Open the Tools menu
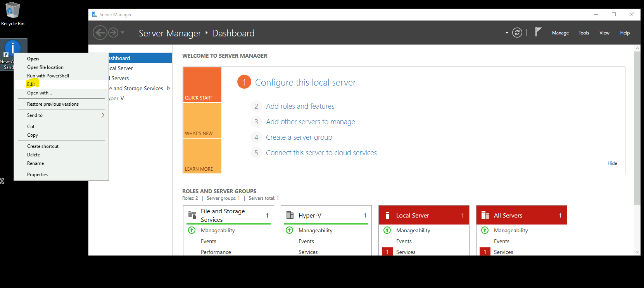Viewport: 644px width, 288px height. [584, 33]
